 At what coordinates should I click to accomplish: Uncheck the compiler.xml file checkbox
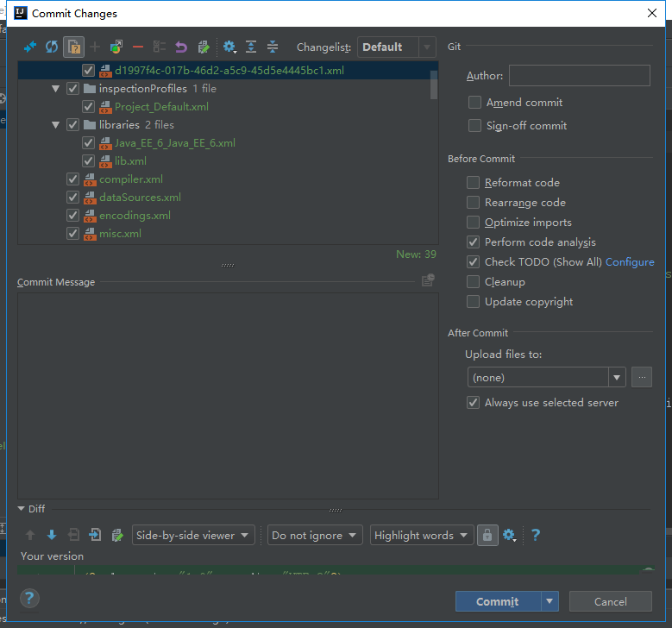pyautogui.click(x=72, y=179)
